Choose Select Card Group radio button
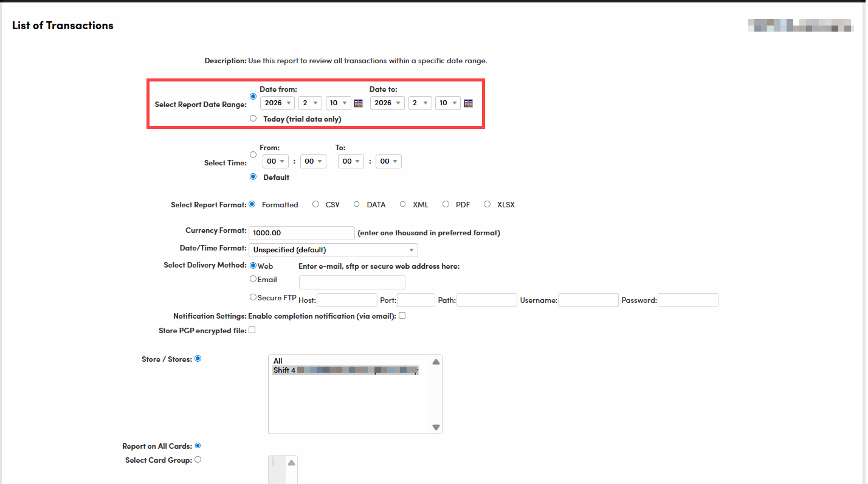 click(x=198, y=460)
